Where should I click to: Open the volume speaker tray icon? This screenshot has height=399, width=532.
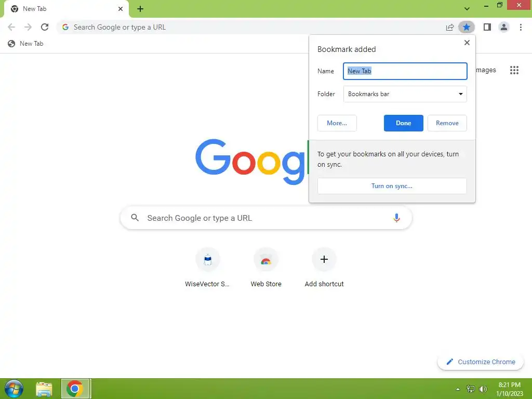point(483,389)
